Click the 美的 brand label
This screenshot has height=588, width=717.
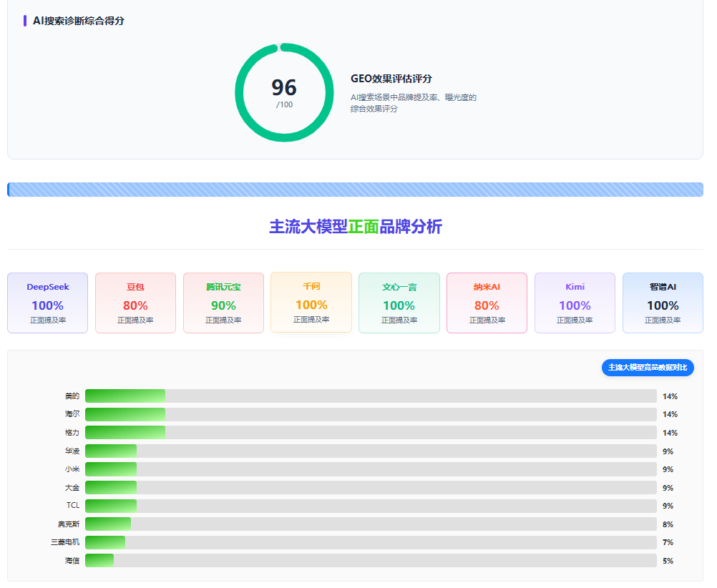coord(72,396)
